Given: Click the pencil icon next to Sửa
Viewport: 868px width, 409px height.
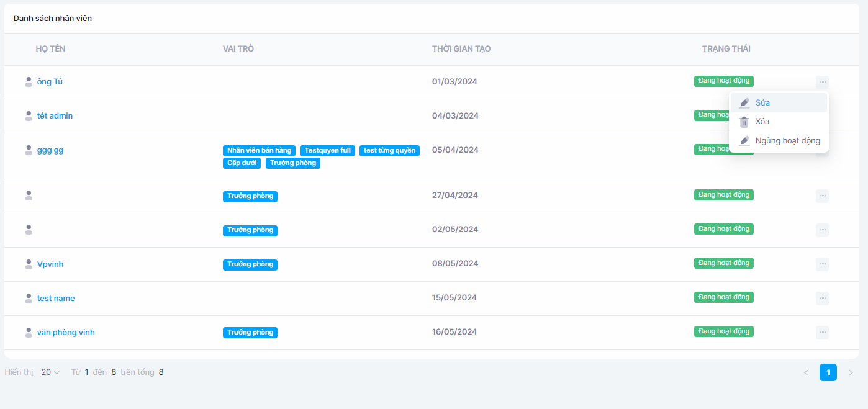Looking at the screenshot, I should pos(744,103).
